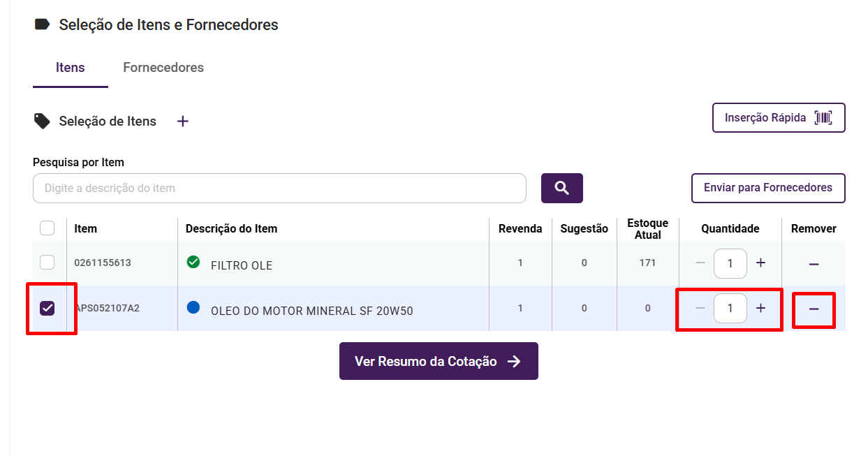This screenshot has height=456, width=868.
Task: Increase quantity for FILTRO OLE
Action: [x=761, y=263]
